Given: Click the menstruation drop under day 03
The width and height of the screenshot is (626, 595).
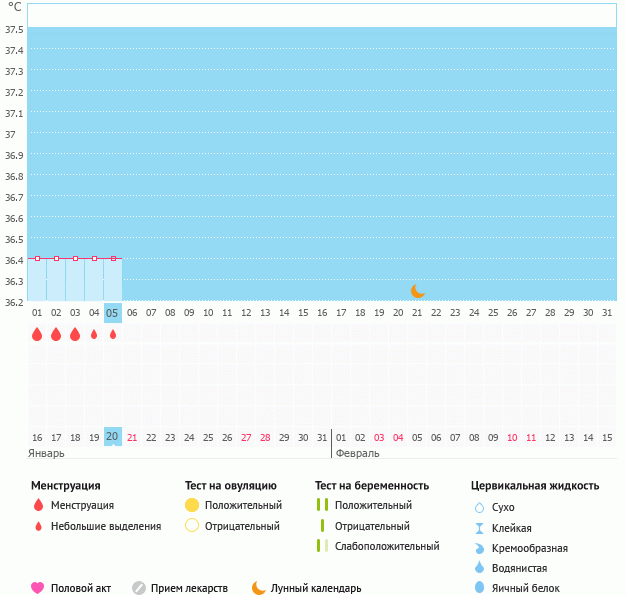Looking at the screenshot, I should [x=75, y=334].
